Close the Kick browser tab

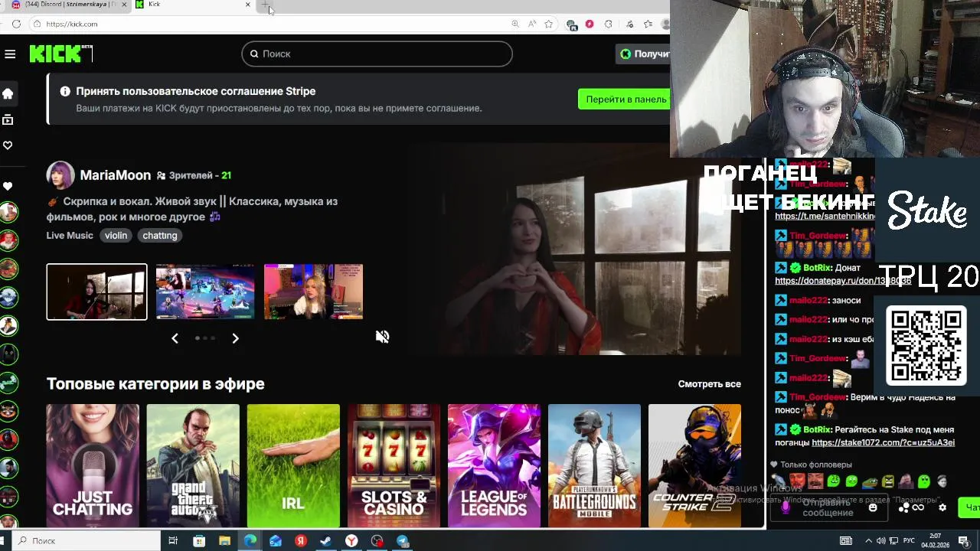pos(247,5)
